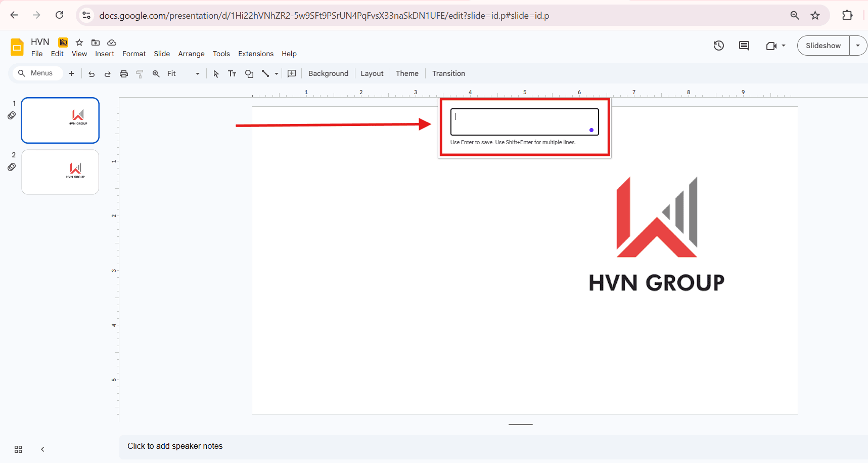Open the Arrange menu

pos(191,54)
